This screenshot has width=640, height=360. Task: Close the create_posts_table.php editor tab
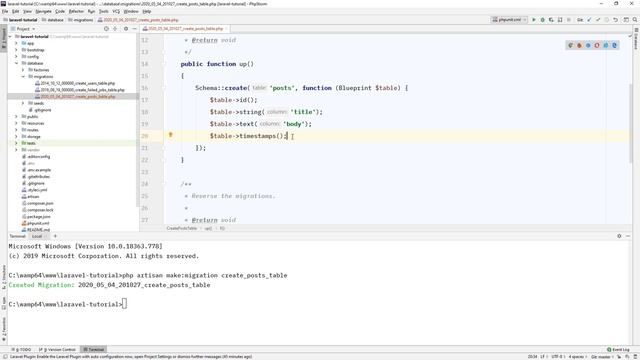point(226,29)
